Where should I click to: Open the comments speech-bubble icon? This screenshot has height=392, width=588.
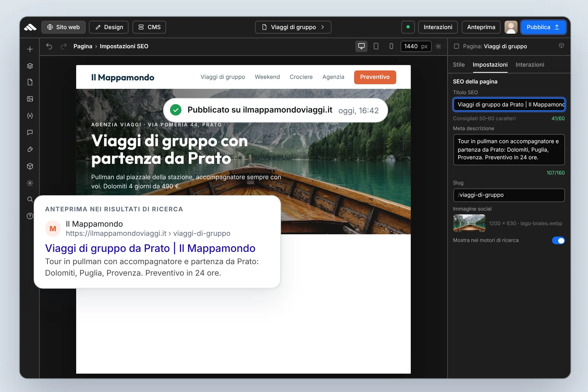(x=30, y=132)
